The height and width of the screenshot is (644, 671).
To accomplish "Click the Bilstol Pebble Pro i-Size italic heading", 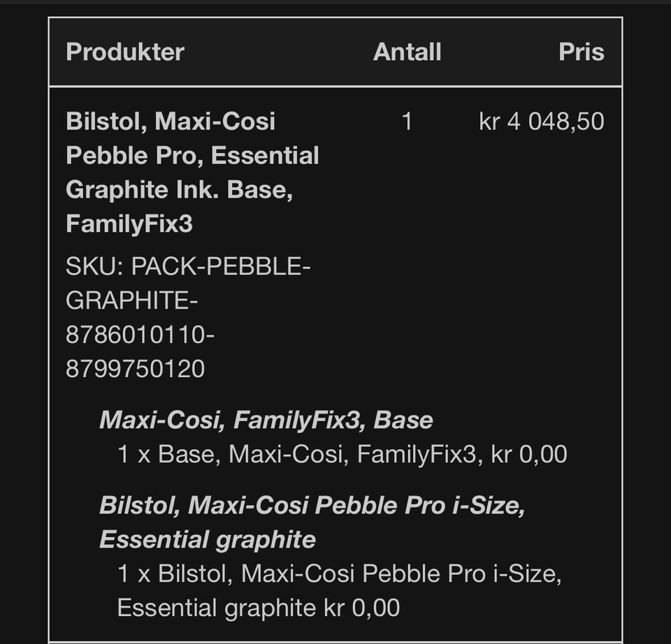I will (312, 506).
